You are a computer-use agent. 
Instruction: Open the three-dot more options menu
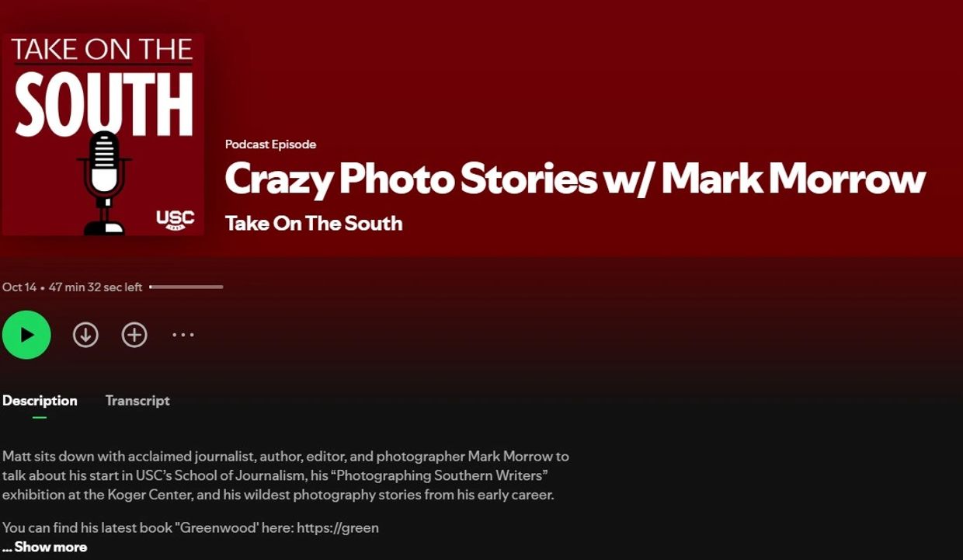point(183,335)
